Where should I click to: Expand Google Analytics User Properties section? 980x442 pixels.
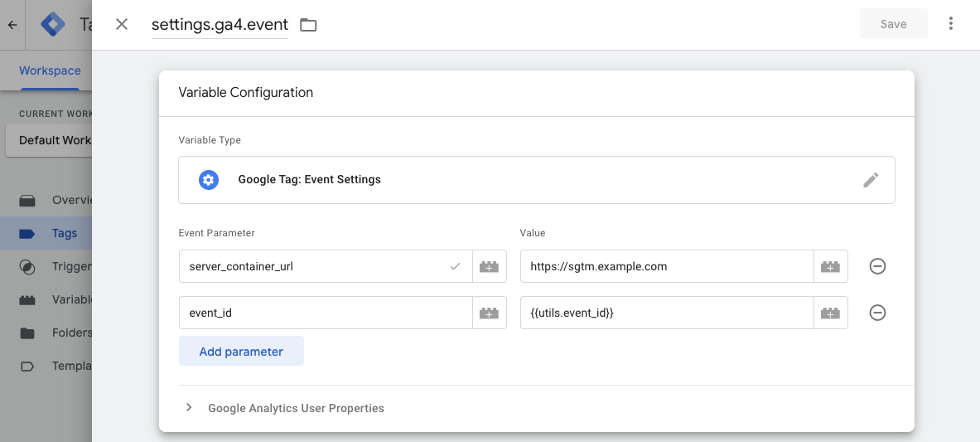tap(190, 408)
